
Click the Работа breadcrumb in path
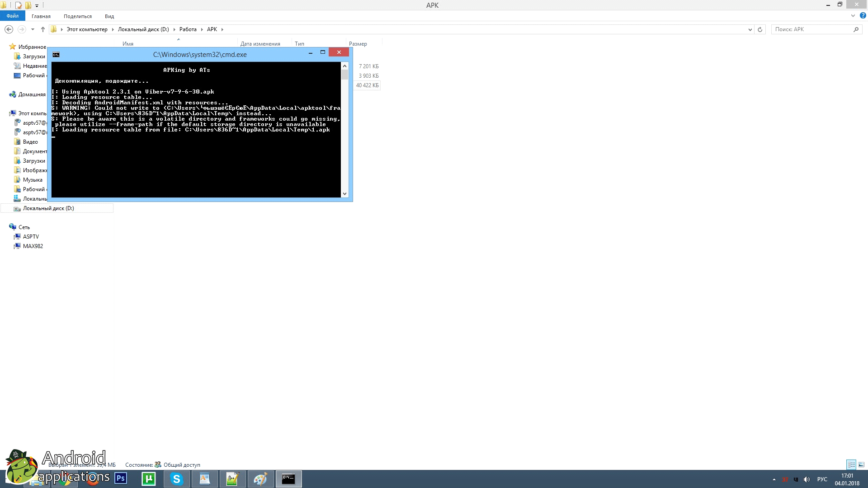click(x=188, y=29)
